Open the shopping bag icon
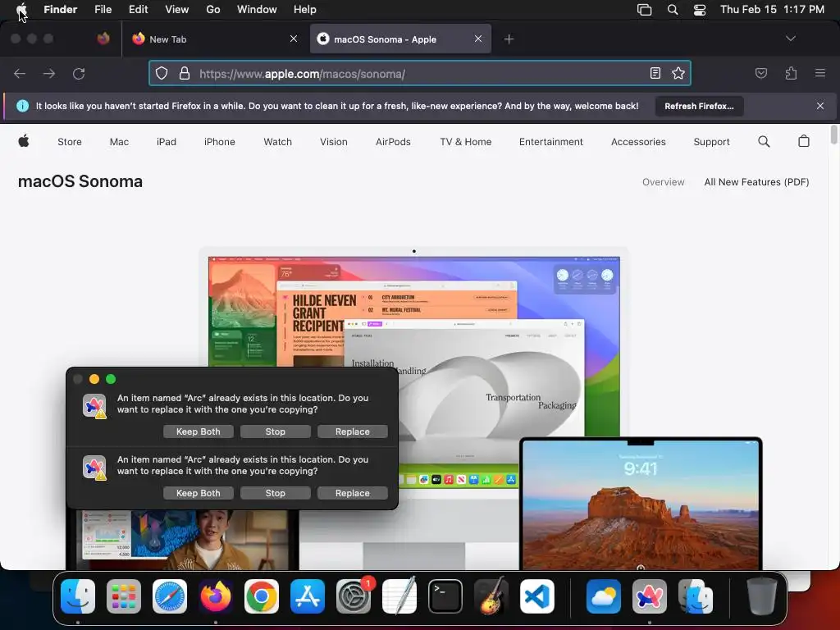This screenshot has width=840, height=630. click(x=804, y=141)
